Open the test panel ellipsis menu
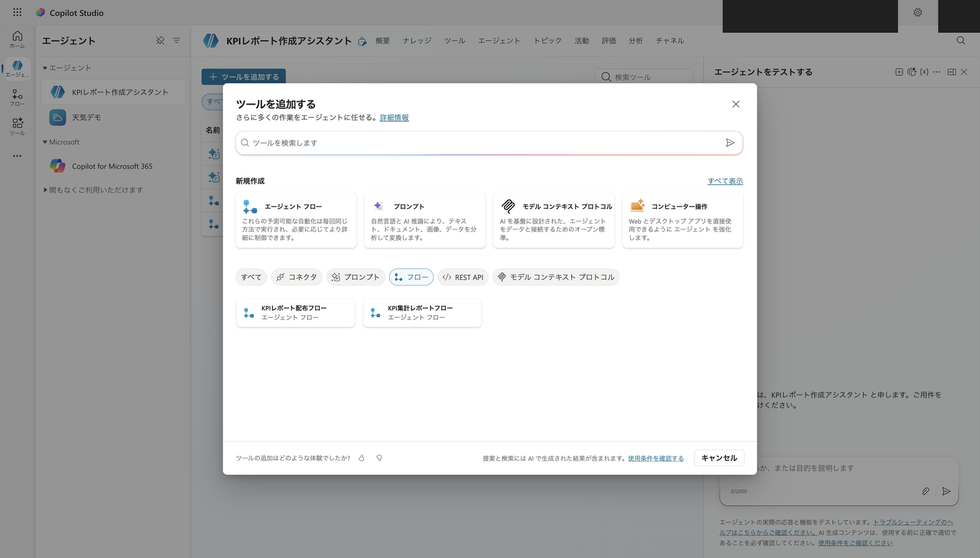 pyautogui.click(x=937, y=72)
